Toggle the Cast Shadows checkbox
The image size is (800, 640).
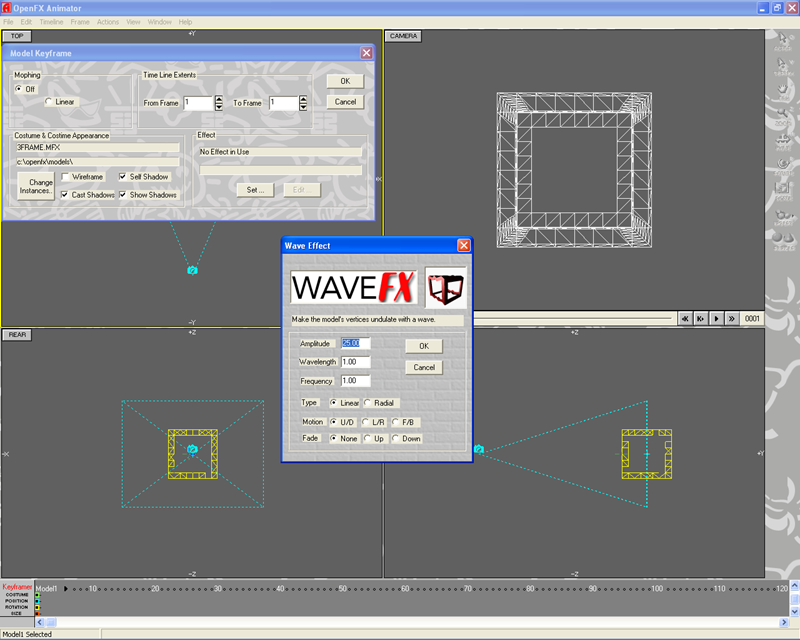pyautogui.click(x=65, y=194)
